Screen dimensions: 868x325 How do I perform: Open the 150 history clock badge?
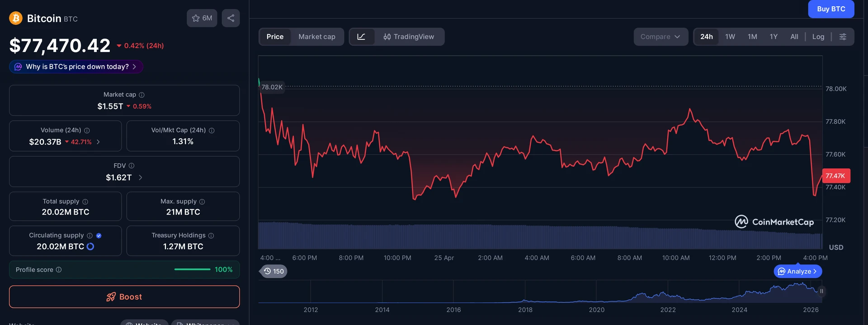[x=274, y=271]
